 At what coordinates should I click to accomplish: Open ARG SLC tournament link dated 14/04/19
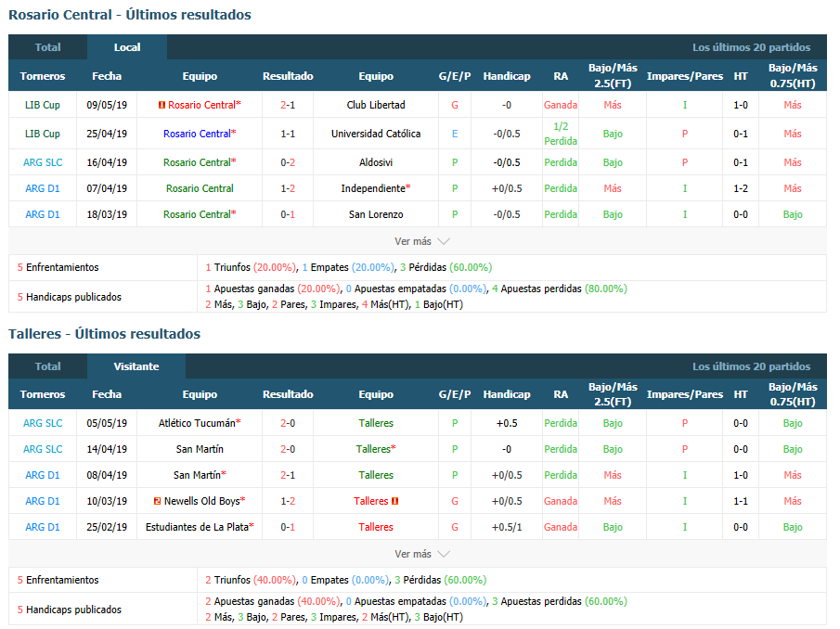tap(43, 449)
